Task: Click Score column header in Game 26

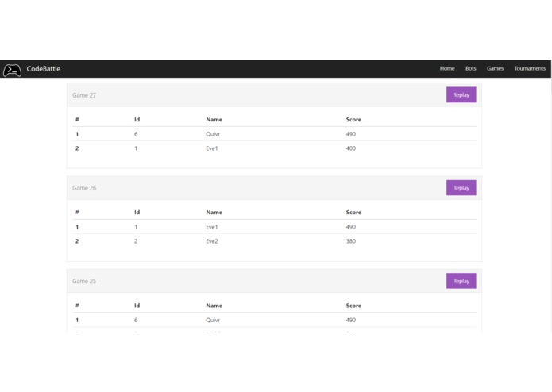Action: coord(353,213)
